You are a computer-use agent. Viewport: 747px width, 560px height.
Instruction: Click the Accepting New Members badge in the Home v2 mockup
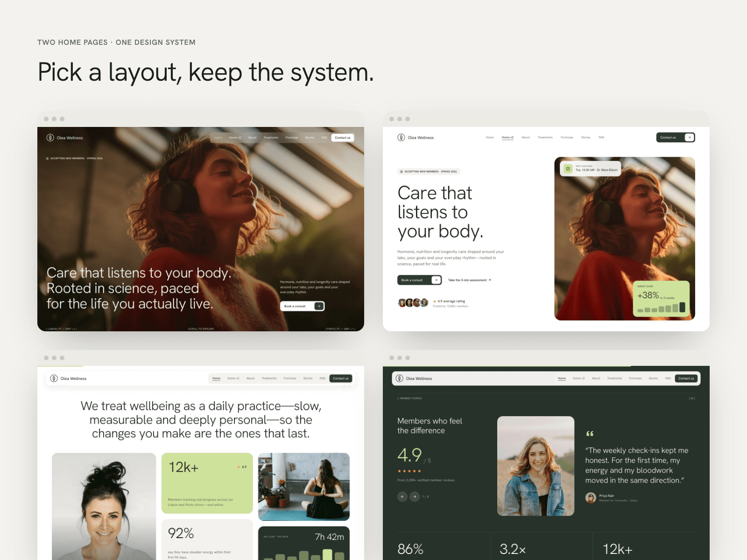pos(429,171)
